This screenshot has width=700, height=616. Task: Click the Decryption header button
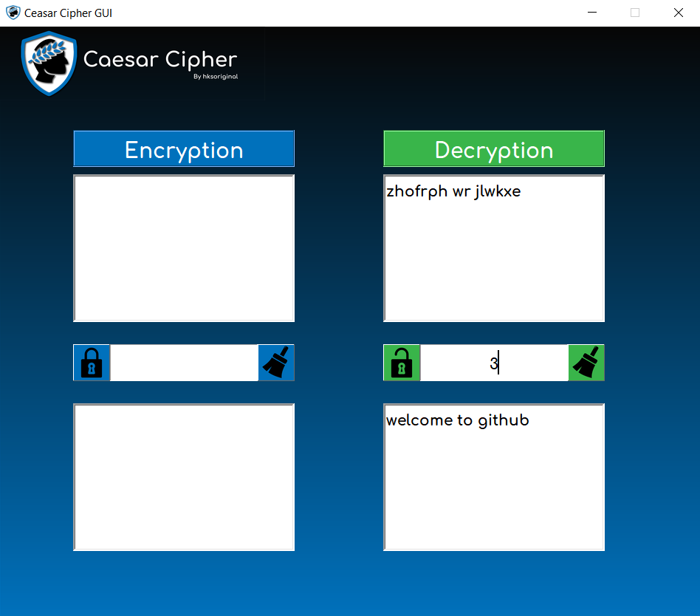click(493, 148)
